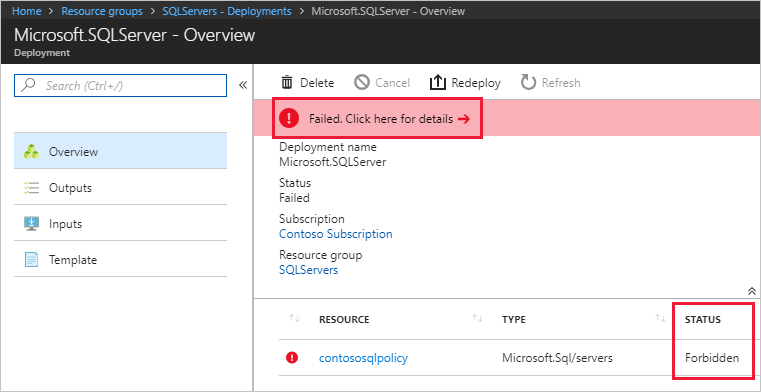This screenshot has height=392, width=761.
Task: Click the Redeploy button label
Action: (x=476, y=83)
